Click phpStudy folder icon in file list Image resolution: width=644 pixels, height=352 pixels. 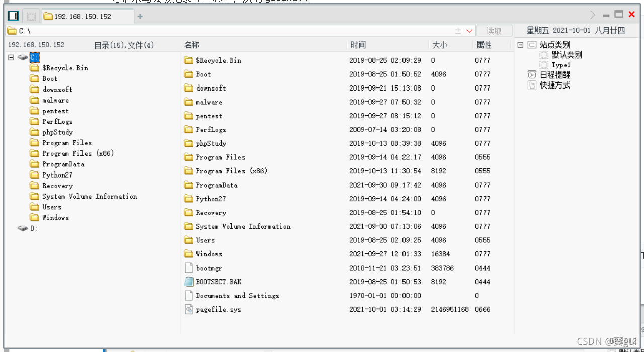point(189,143)
